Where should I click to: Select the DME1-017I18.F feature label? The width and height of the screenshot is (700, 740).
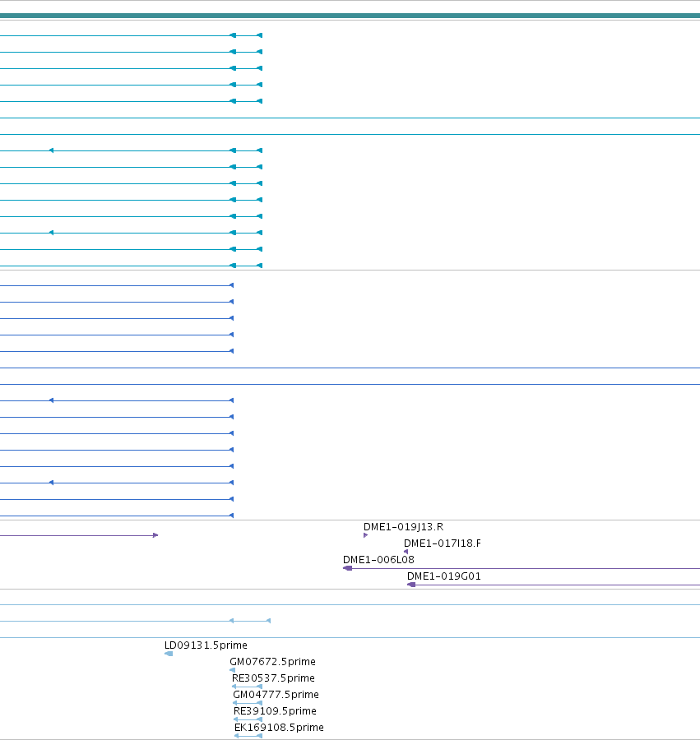tap(443, 543)
